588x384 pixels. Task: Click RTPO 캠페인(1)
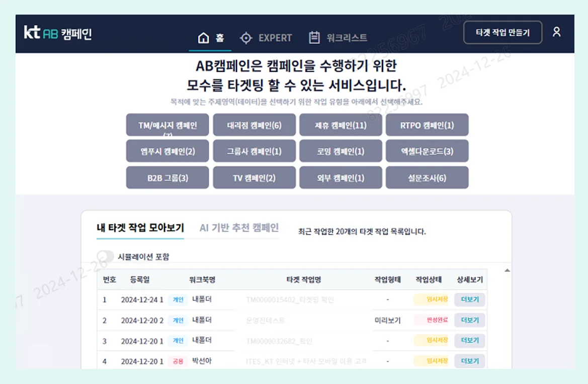tap(427, 125)
